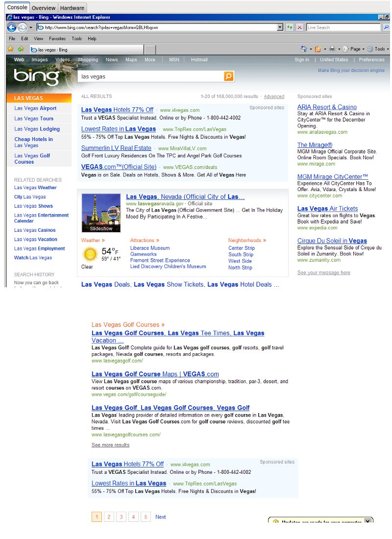Open the Print button dropdown arrow

(339, 49)
